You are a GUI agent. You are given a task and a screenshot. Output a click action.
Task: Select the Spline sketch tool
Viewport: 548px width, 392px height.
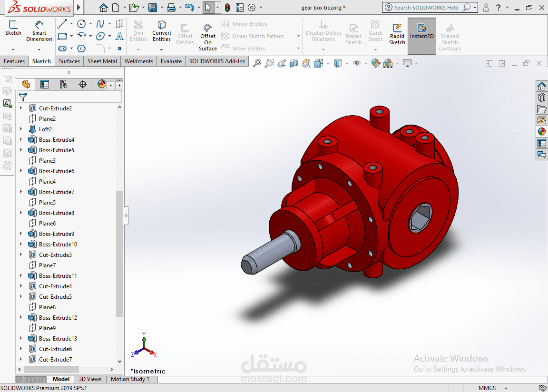coord(100,24)
